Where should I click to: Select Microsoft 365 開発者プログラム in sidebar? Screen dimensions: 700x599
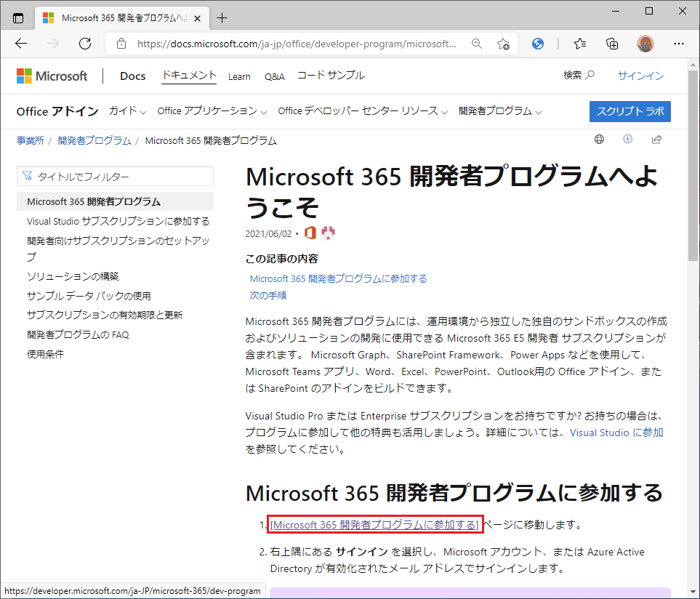(115, 201)
